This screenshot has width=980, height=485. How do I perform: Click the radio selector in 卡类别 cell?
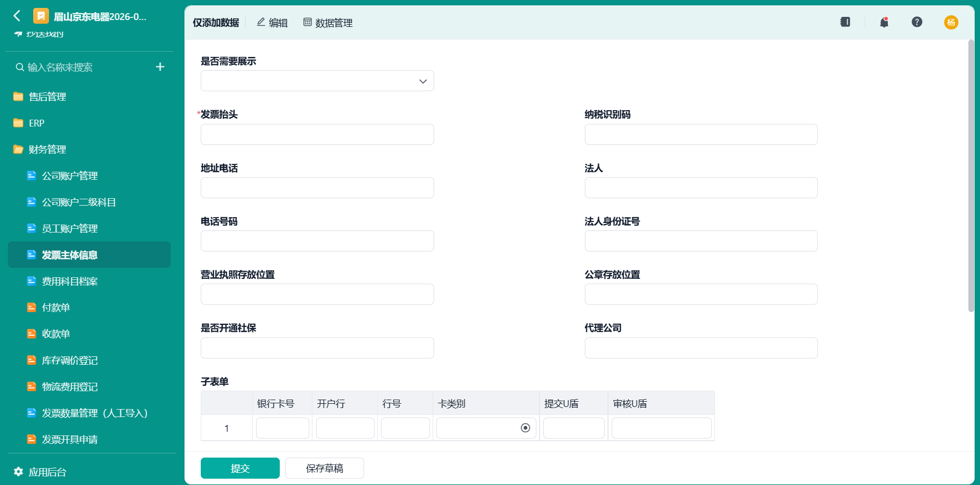point(525,428)
